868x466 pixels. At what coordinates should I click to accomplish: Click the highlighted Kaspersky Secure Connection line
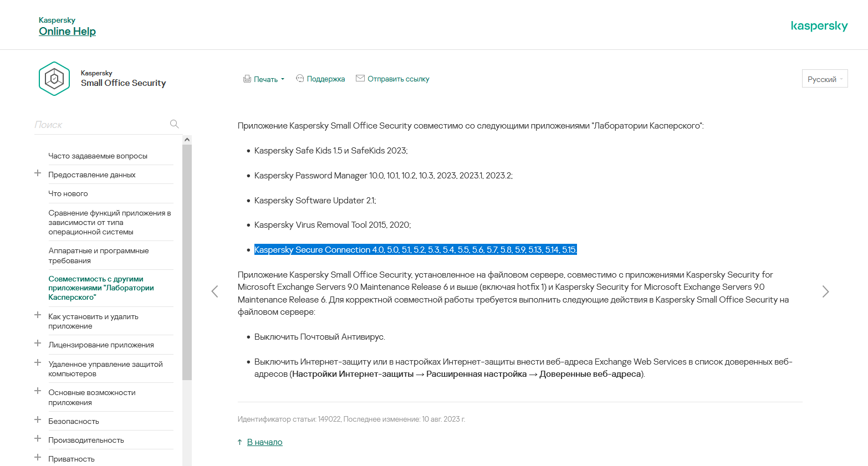click(x=415, y=250)
